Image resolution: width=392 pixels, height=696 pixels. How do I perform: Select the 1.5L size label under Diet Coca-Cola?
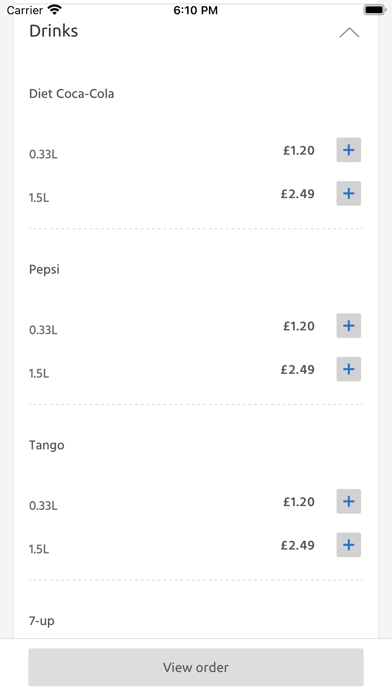(39, 198)
